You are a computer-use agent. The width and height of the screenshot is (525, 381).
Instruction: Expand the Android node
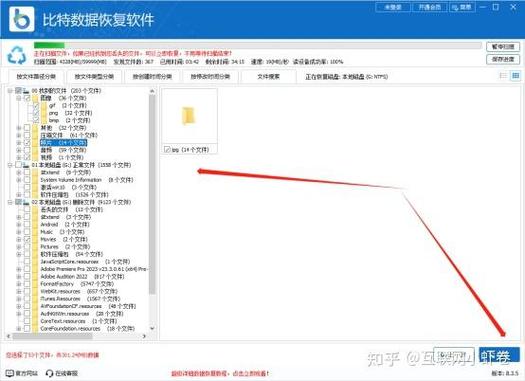pos(19,224)
